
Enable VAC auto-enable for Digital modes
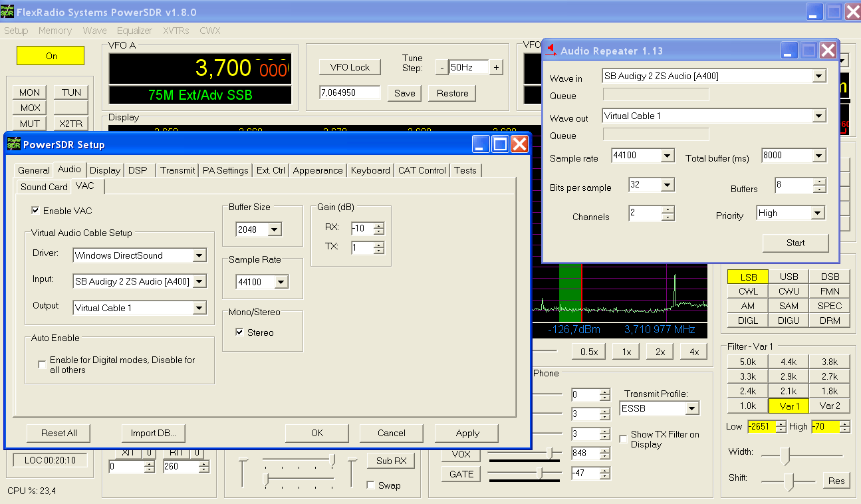coord(43,364)
